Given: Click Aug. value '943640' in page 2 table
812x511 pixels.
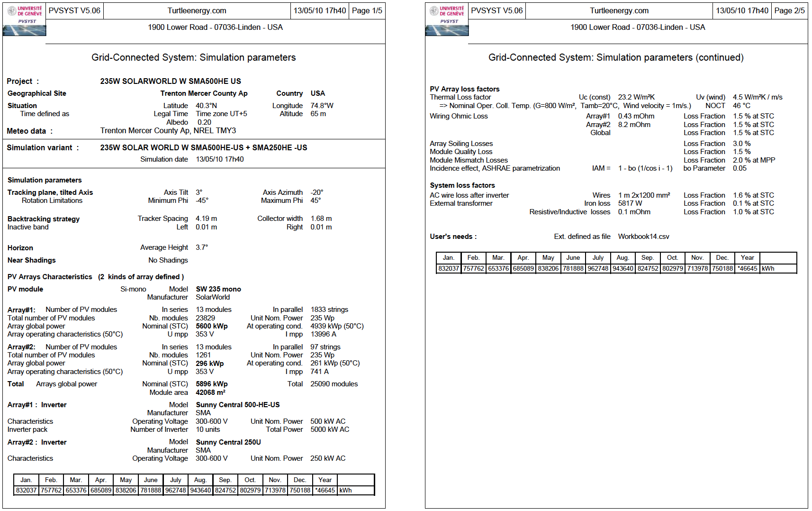Looking at the screenshot, I should pos(623,268).
